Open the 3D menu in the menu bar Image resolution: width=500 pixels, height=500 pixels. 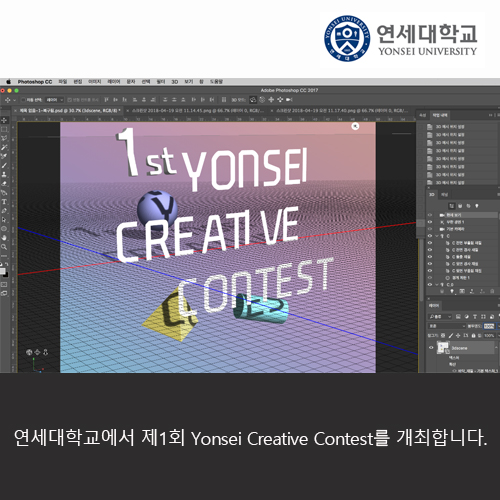175,82
